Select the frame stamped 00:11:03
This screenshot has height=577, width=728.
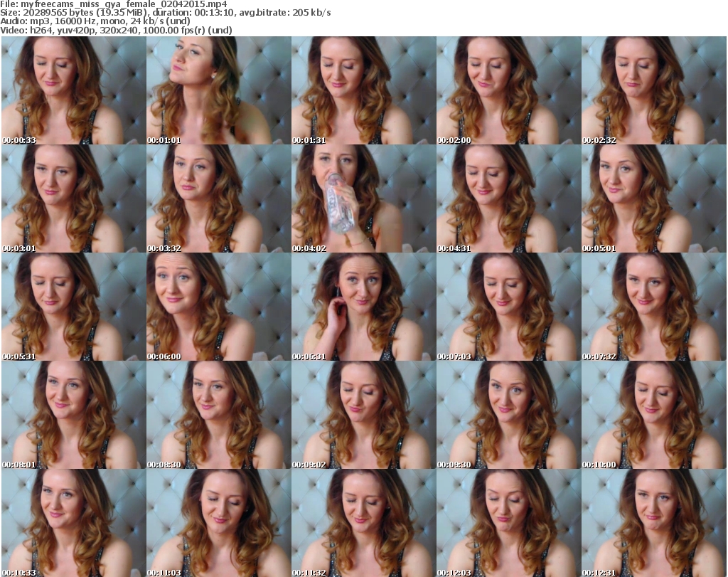pos(219,523)
